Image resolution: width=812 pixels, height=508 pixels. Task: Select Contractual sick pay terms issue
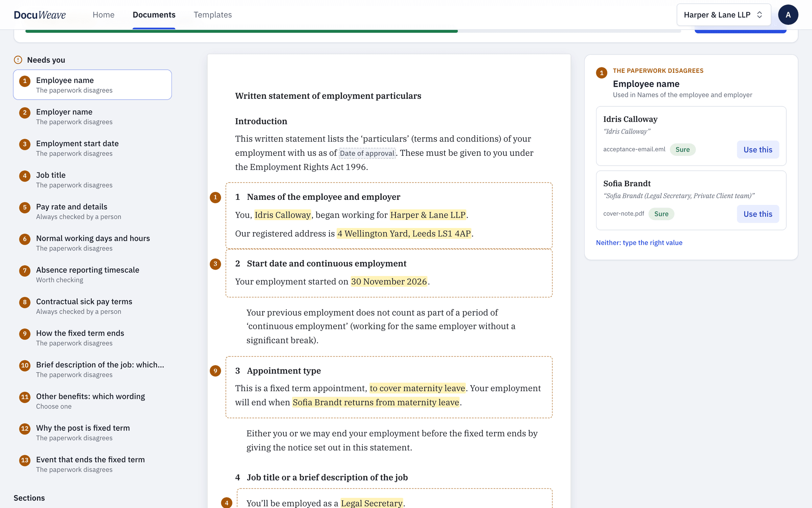click(92, 306)
